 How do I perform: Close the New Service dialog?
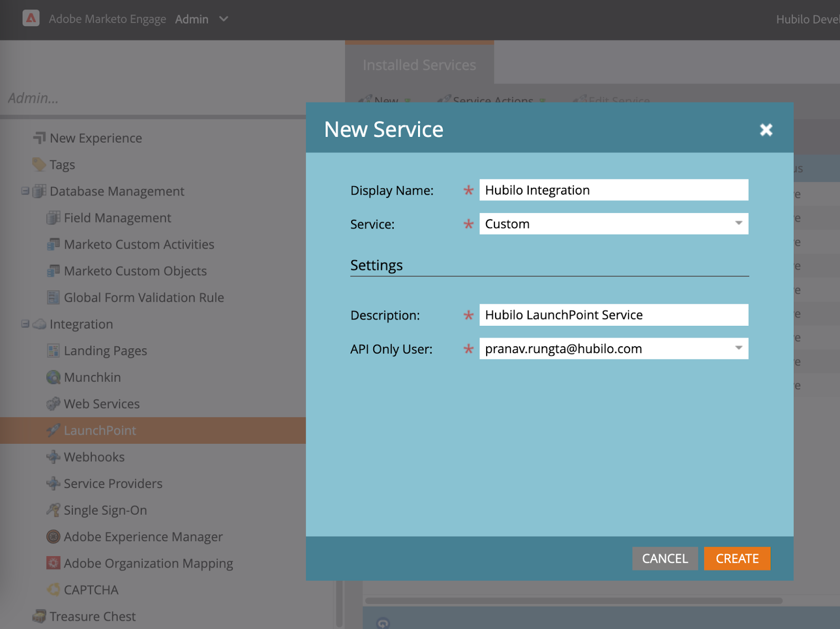(x=766, y=130)
